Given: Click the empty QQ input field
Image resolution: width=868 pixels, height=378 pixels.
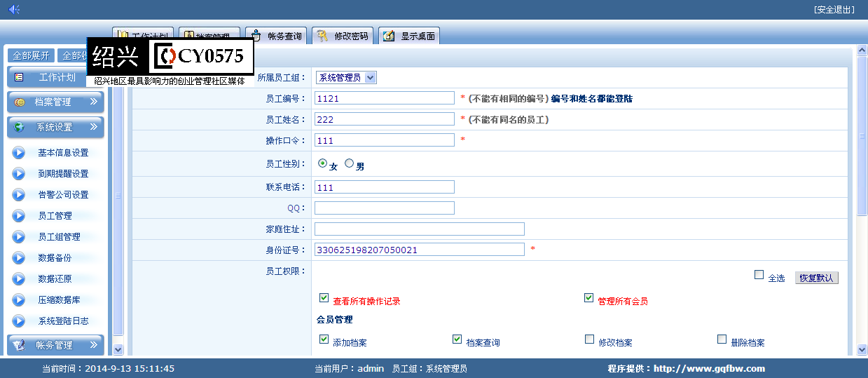Looking at the screenshot, I should 385,208.
